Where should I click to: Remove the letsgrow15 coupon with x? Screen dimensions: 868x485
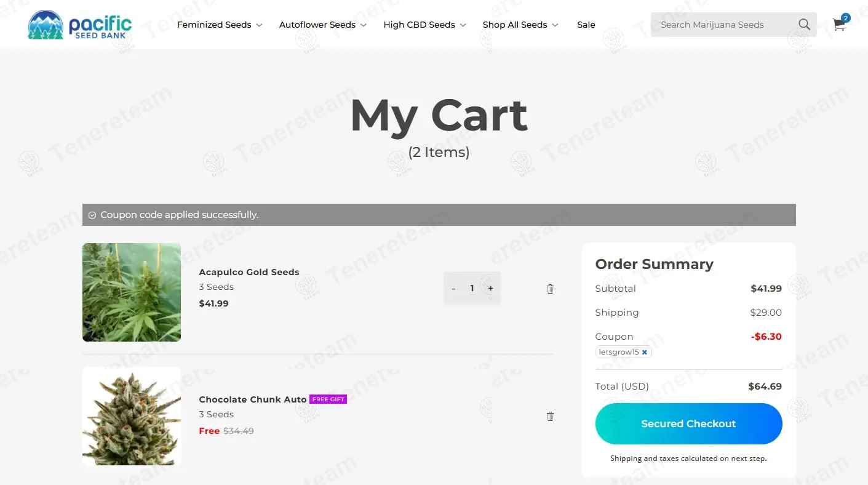644,353
